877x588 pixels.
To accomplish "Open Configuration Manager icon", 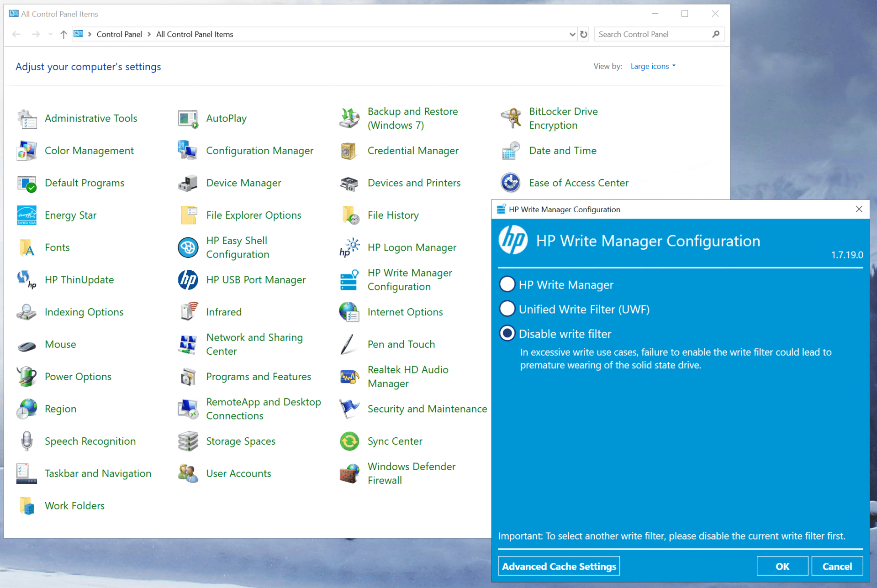I will pos(188,151).
